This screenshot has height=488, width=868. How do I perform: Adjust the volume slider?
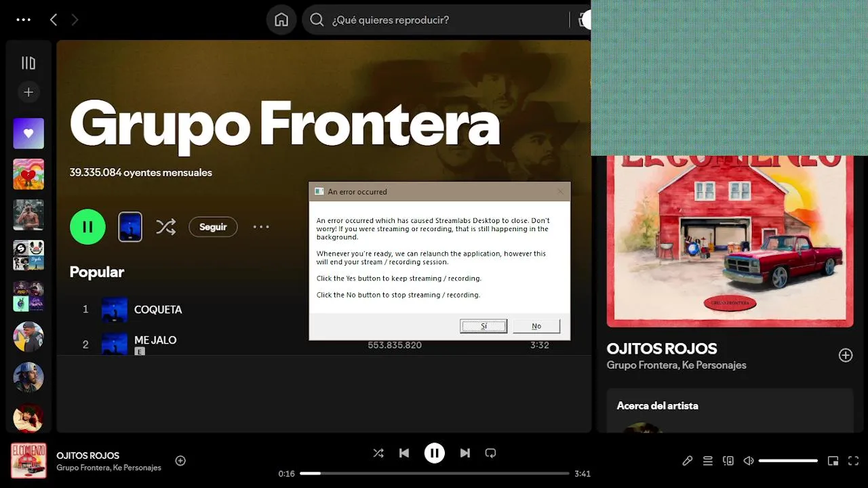pyautogui.click(x=788, y=461)
